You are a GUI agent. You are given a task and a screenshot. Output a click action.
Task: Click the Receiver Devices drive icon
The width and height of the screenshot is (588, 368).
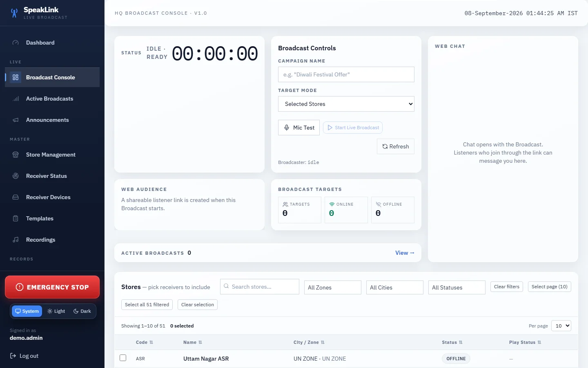click(x=16, y=197)
